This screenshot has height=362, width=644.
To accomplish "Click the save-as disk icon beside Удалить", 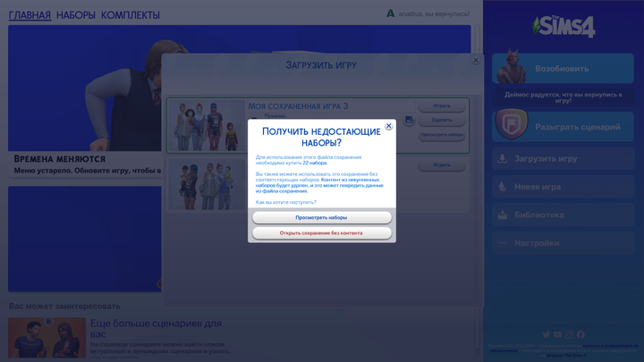I will coord(409,120).
